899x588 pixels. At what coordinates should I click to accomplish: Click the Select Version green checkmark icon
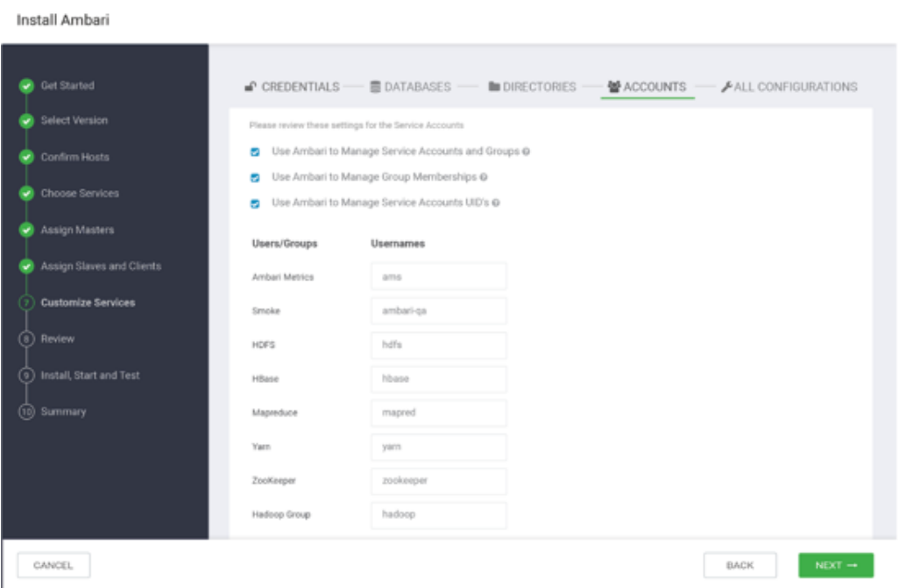pos(26,121)
